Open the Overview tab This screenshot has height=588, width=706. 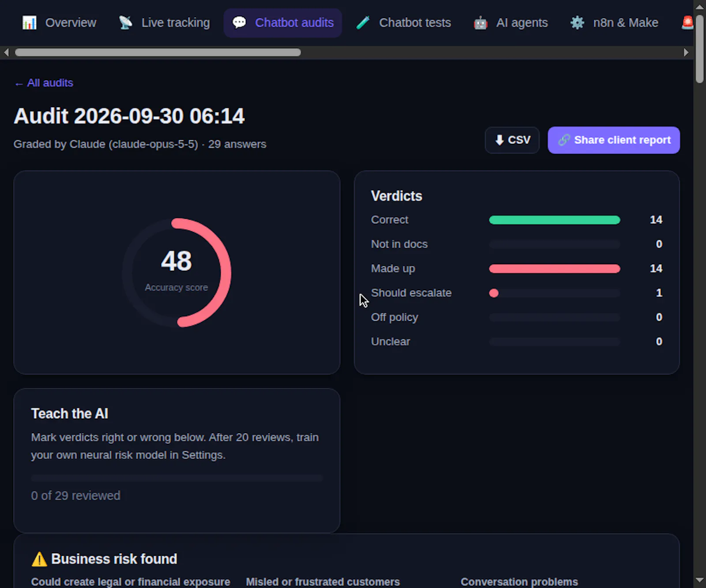tap(60, 22)
